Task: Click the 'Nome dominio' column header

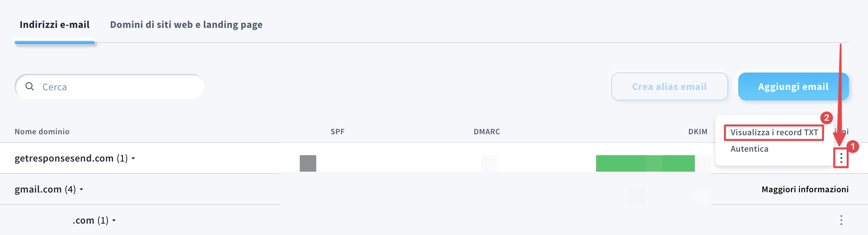Action: (42, 132)
